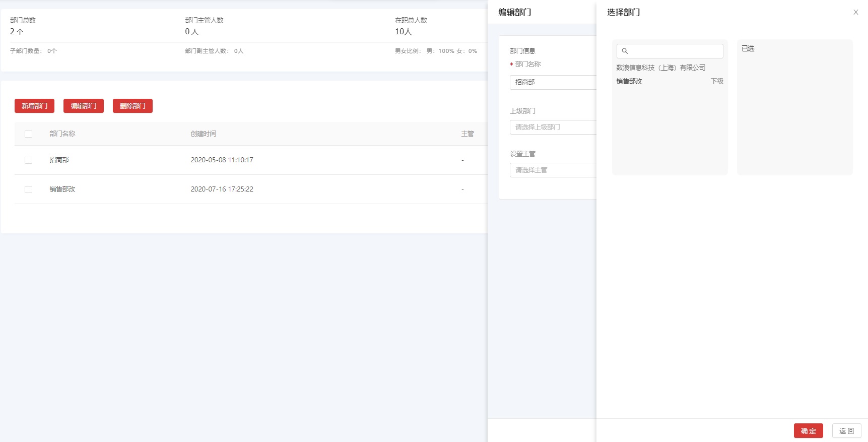The image size is (868, 442).
Task: Close the 选择部门 panel with X
Action: [x=855, y=13]
